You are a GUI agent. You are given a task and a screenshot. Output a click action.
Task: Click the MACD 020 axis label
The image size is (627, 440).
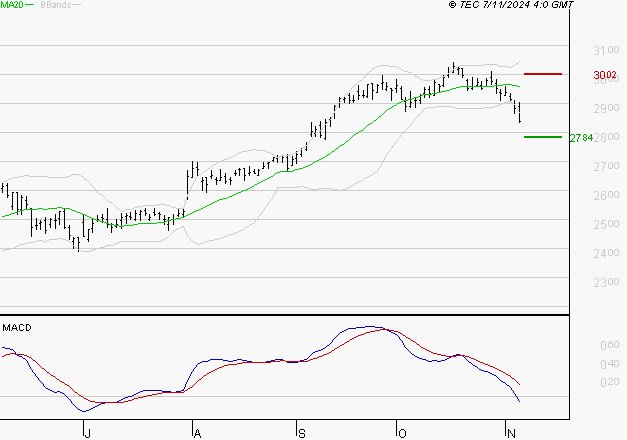coord(609,382)
